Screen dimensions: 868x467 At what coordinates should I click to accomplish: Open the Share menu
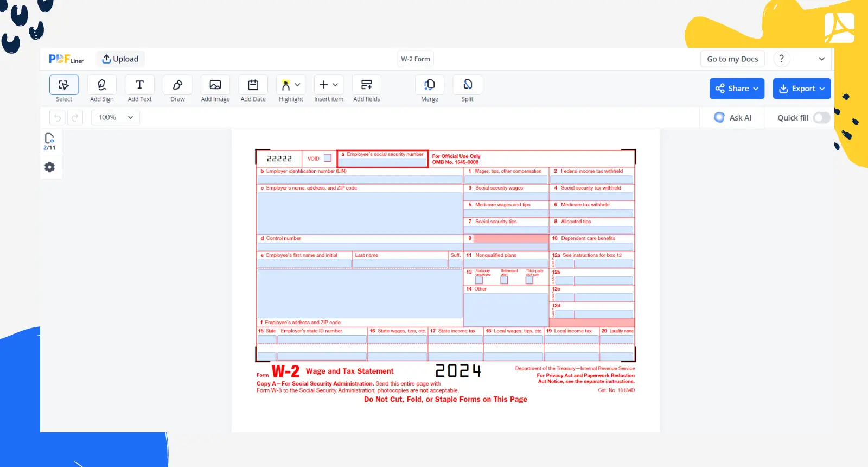(x=737, y=89)
